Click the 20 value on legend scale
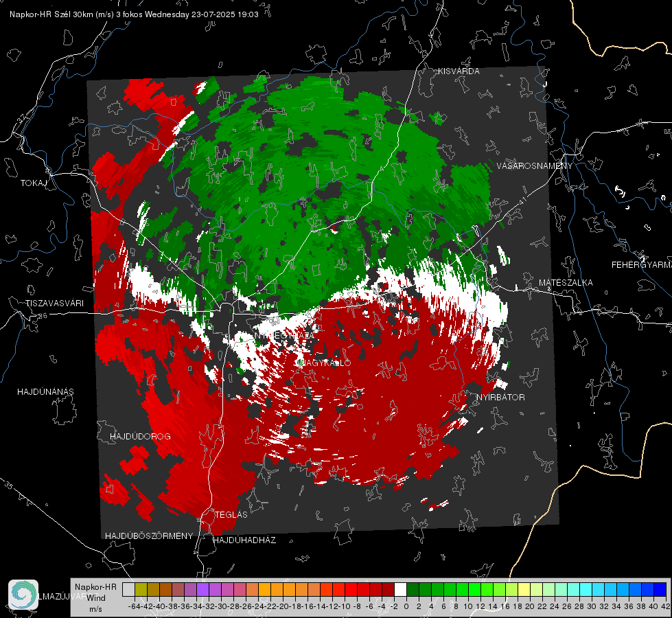This screenshot has height=618, width=672. tap(530, 606)
